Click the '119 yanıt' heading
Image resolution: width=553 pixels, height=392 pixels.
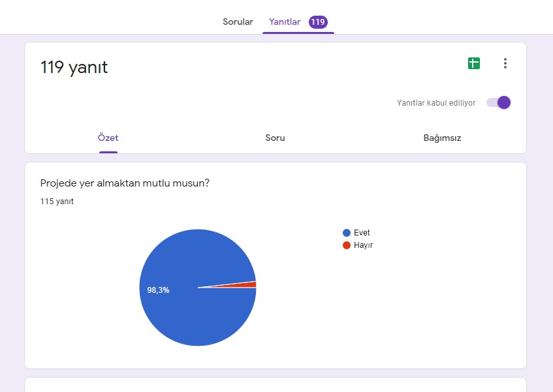(74, 67)
